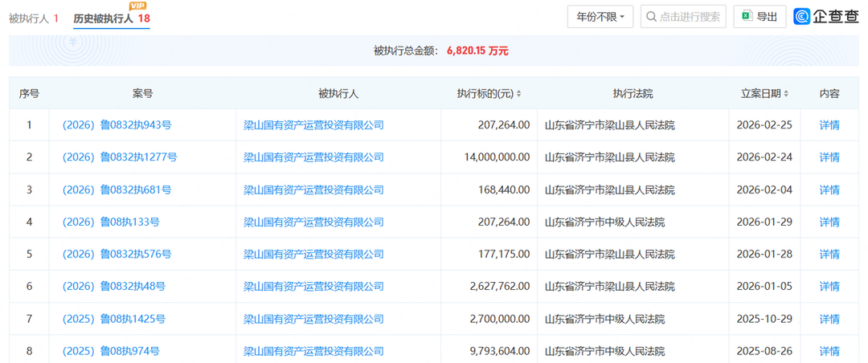Image resolution: width=868 pixels, height=363 pixels.
Task: Sort by 立案日期 column arrows
Action: click(786, 94)
